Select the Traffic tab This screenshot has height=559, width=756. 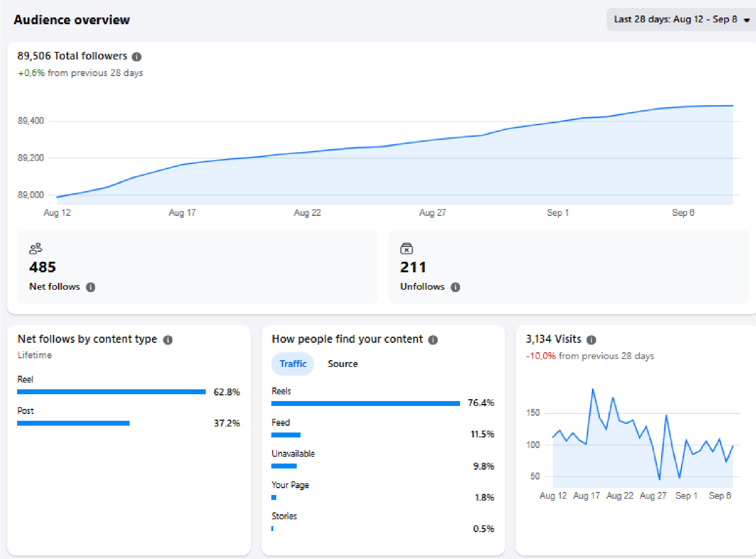tap(293, 364)
